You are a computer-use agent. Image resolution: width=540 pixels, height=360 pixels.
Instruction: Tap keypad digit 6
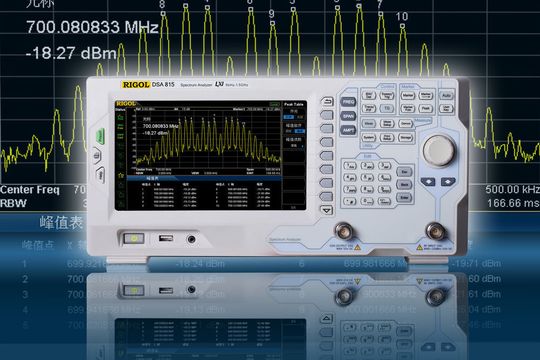click(384, 178)
